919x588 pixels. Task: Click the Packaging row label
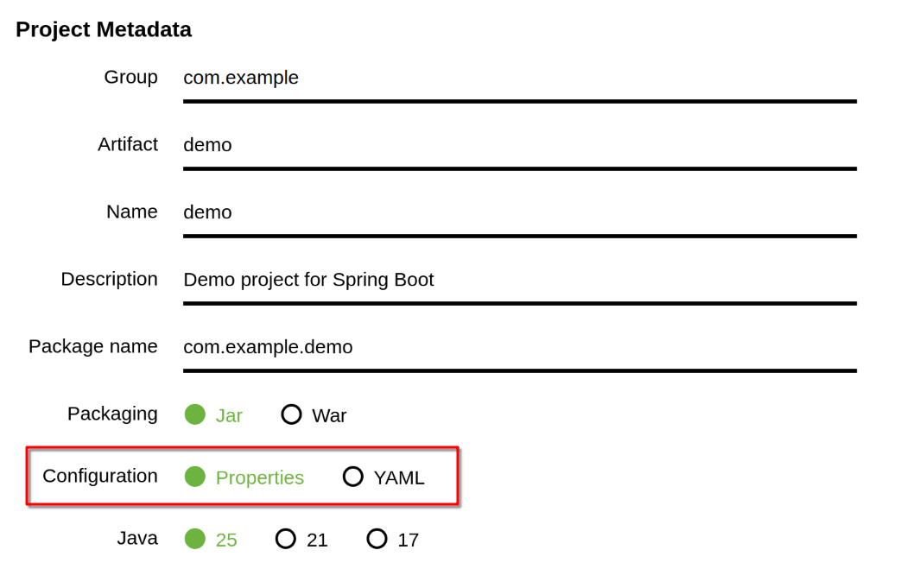pyautogui.click(x=112, y=414)
